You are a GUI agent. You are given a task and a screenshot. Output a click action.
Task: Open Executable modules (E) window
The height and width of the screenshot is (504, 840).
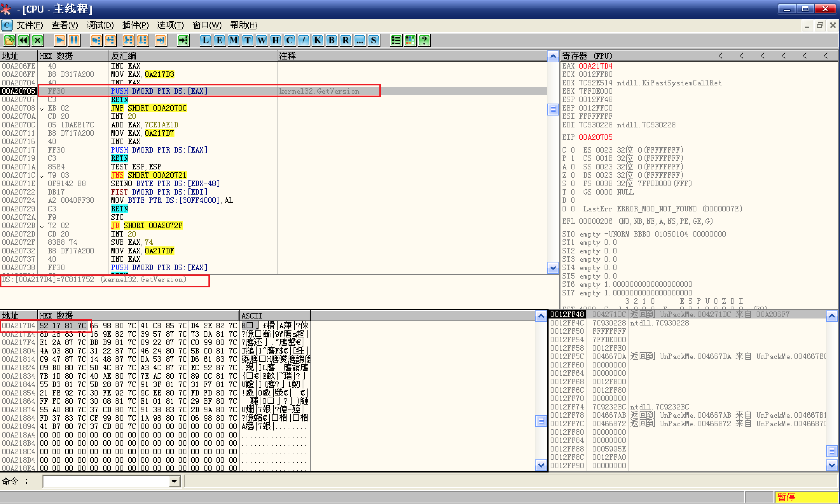click(220, 40)
